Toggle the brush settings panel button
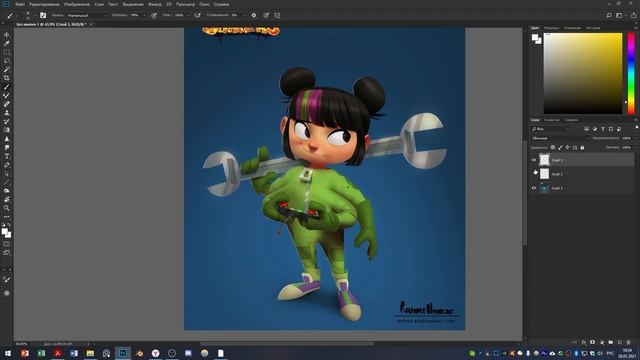This screenshot has height=360, width=640. coord(43,15)
